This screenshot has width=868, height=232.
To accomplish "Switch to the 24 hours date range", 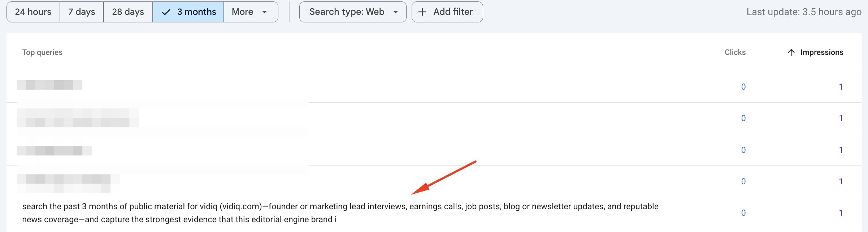I will 33,12.
